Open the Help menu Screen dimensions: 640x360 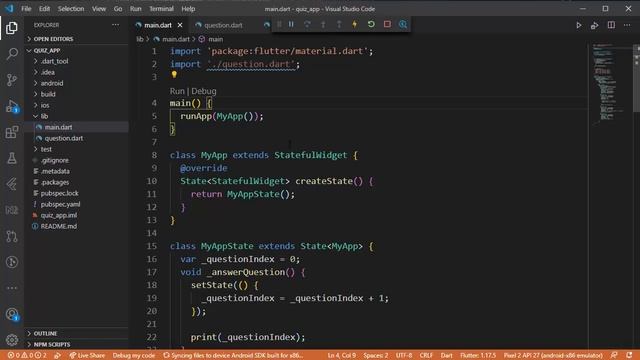pos(188,9)
